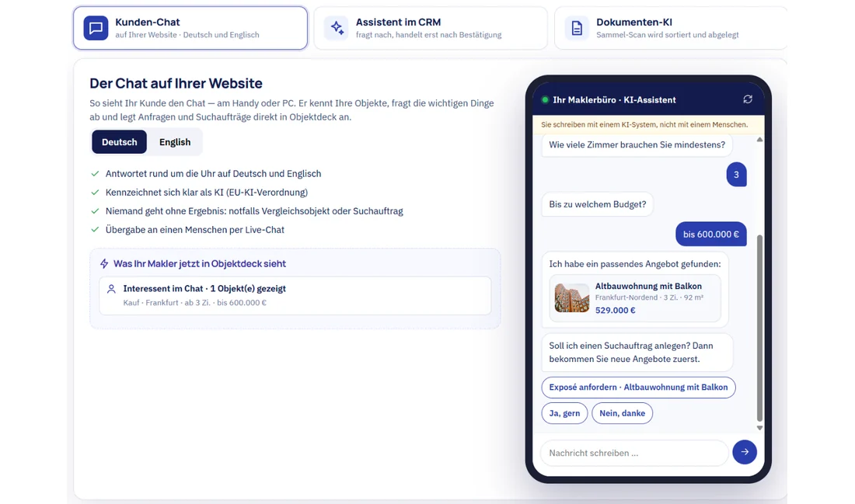Click the user reply bubble 3
855x504 pixels.
pos(736,175)
